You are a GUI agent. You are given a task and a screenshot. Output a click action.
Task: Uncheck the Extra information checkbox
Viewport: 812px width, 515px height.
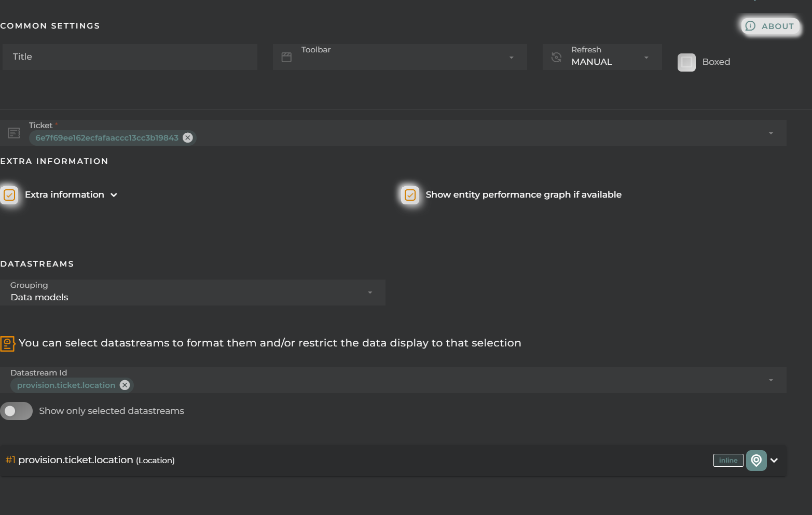pos(9,195)
